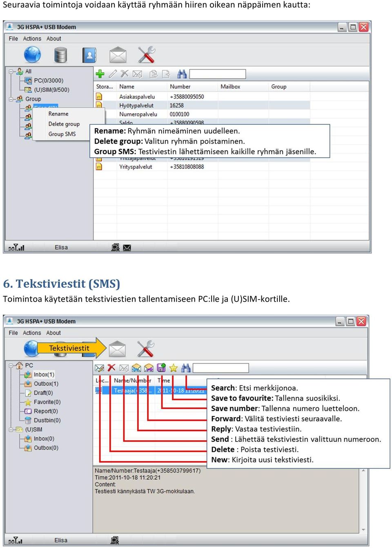Click network computer icon in contacts window status bar
Image resolution: width=392 pixels, height=548 pixels.
pyautogui.click(x=116, y=247)
